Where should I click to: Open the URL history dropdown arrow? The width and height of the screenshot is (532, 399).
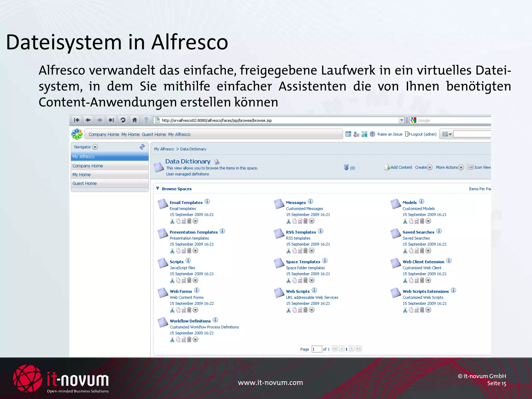402,120
